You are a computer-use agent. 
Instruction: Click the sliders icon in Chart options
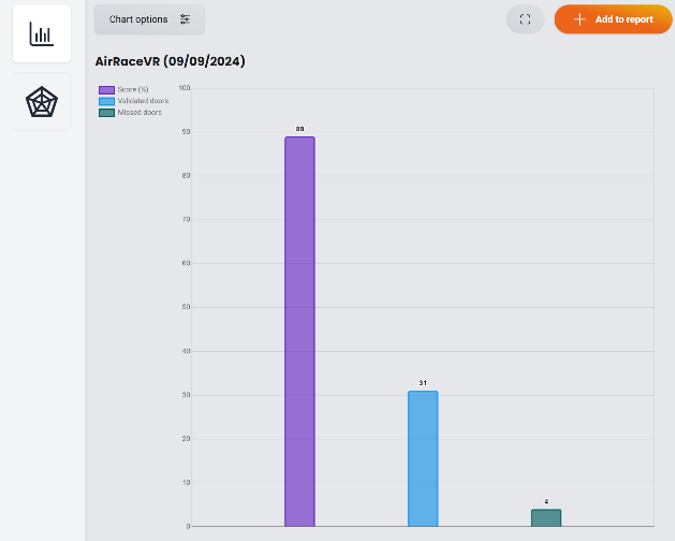click(x=185, y=19)
